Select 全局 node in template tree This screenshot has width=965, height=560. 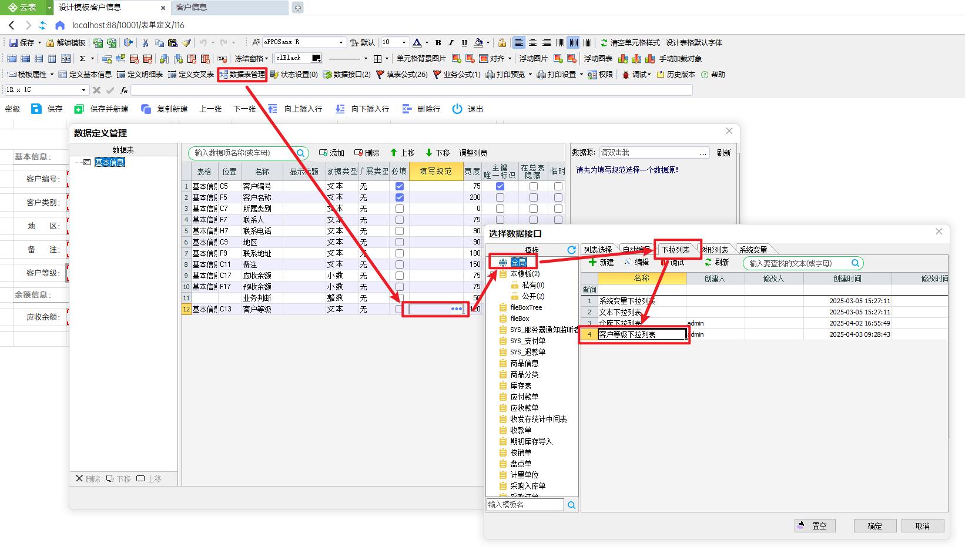(x=519, y=262)
